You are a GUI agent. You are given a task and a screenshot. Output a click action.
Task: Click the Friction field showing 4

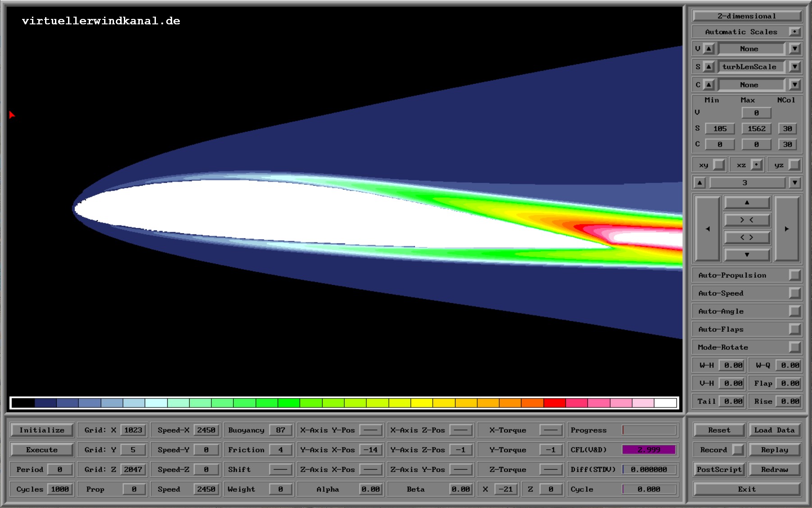click(280, 450)
